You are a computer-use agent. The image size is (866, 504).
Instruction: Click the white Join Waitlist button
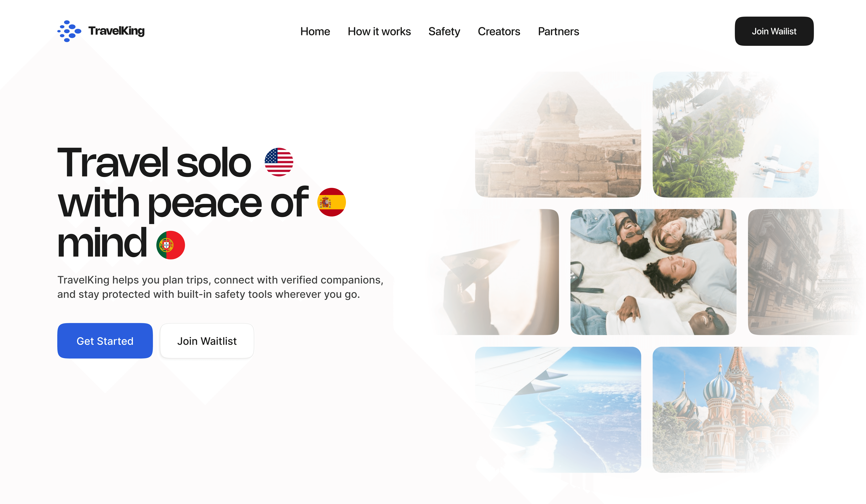(x=207, y=341)
